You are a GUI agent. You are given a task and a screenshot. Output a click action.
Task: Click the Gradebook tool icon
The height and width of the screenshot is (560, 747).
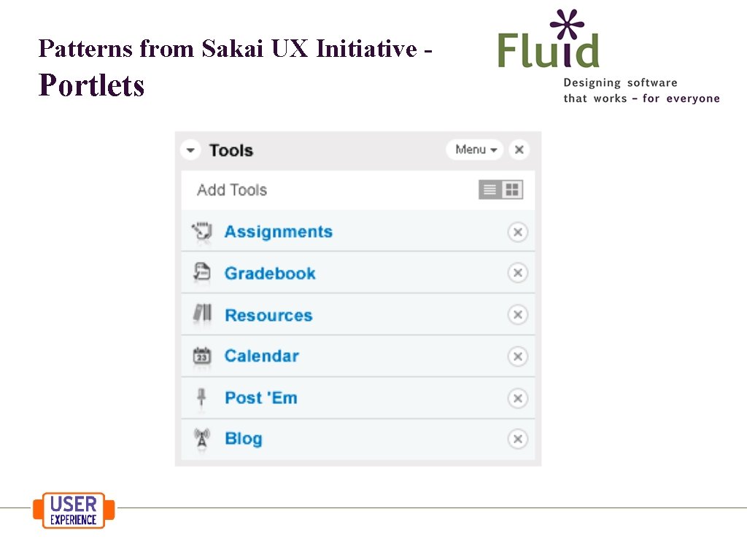coord(201,273)
